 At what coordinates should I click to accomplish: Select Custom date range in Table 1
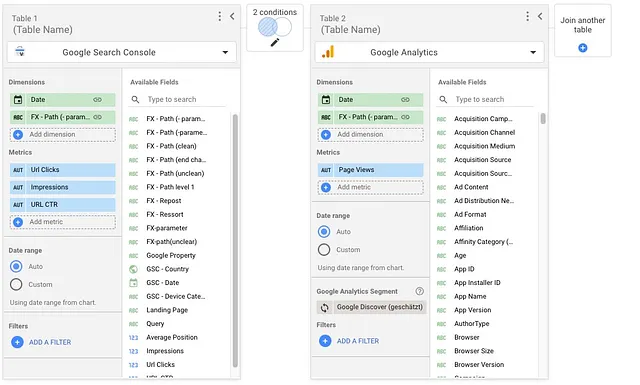pos(16,284)
